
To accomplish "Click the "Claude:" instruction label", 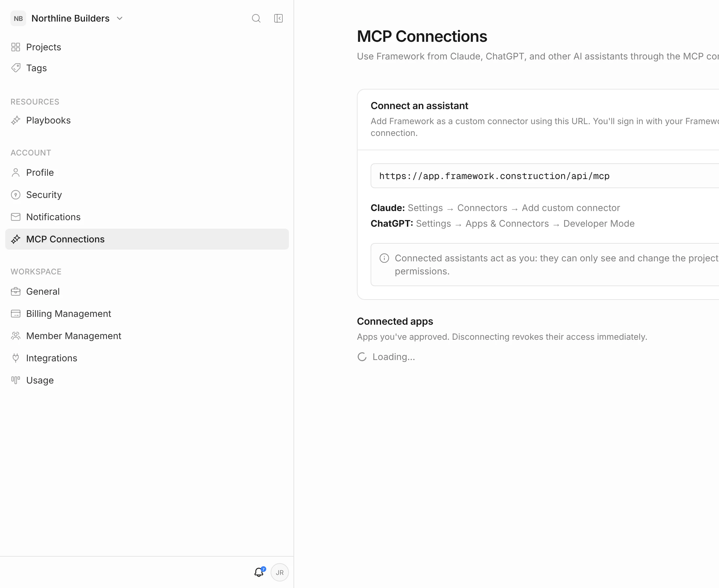I will point(388,208).
